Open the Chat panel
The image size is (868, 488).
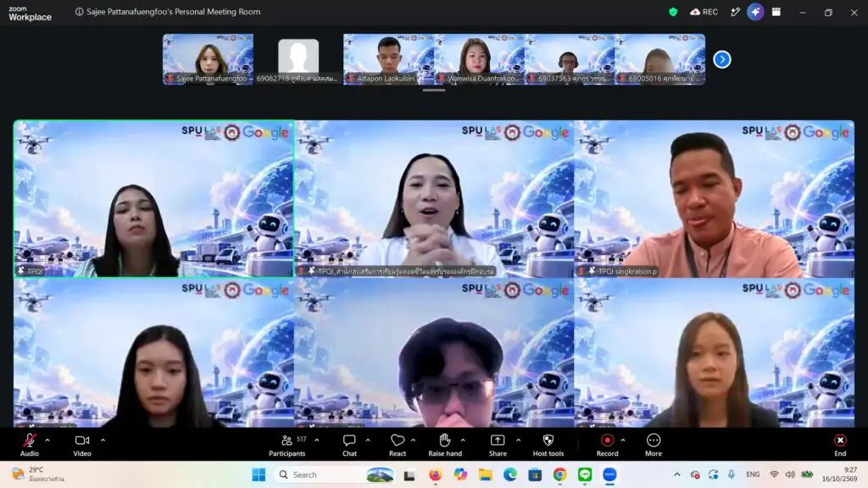349,445
